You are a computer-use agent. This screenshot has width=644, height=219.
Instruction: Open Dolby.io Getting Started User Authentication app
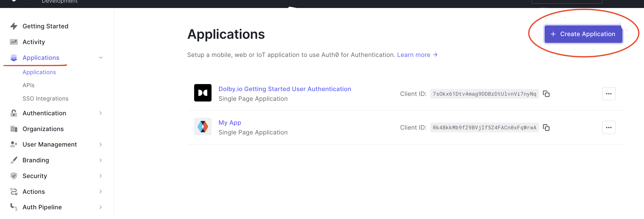point(285,89)
